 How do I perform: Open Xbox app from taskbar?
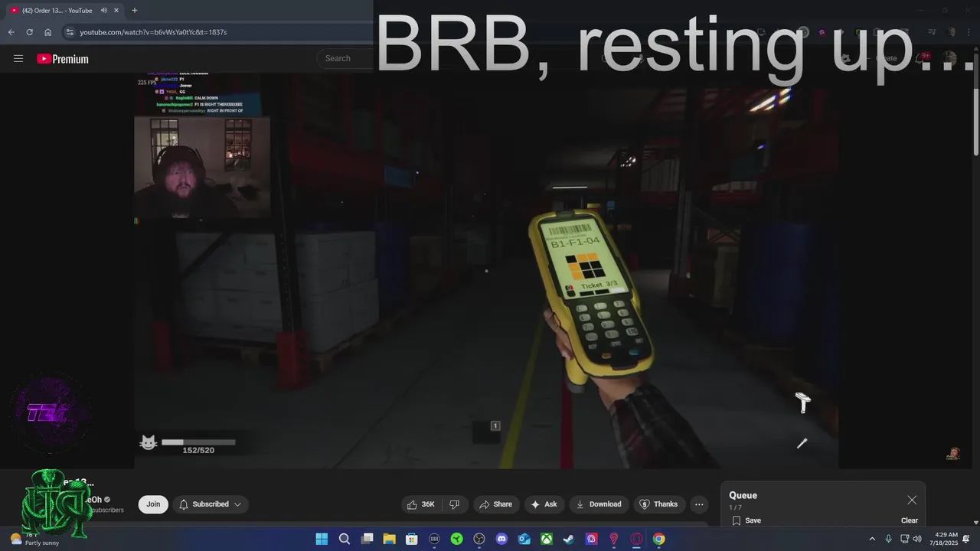[x=547, y=539]
